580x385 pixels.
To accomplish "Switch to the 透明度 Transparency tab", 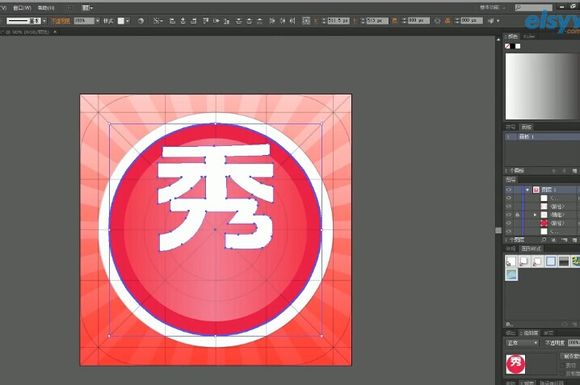I will [x=530, y=333].
